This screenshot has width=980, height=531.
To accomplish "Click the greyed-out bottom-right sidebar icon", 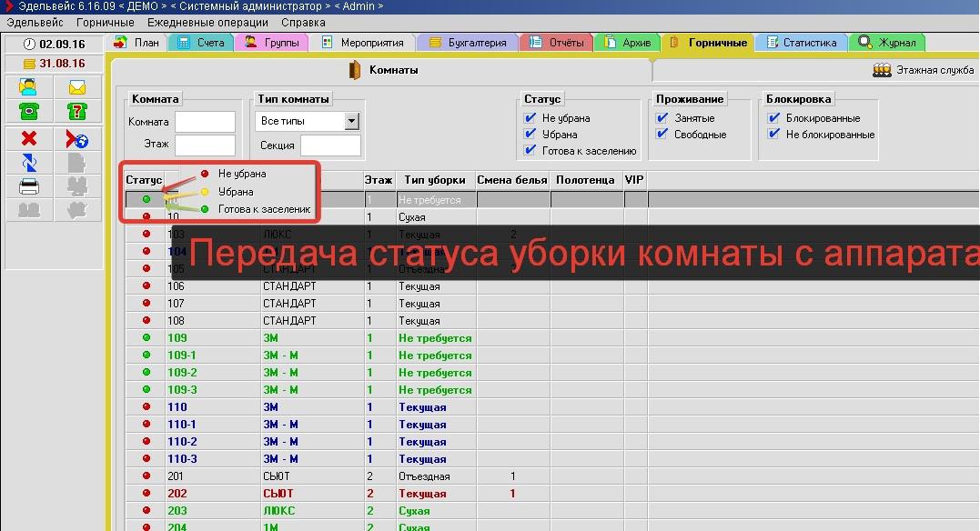I will tap(77, 210).
